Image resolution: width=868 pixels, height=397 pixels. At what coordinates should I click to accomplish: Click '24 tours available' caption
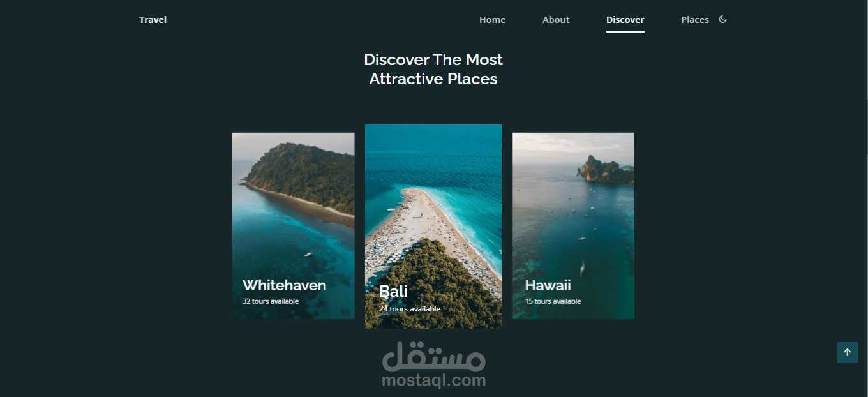(x=410, y=309)
